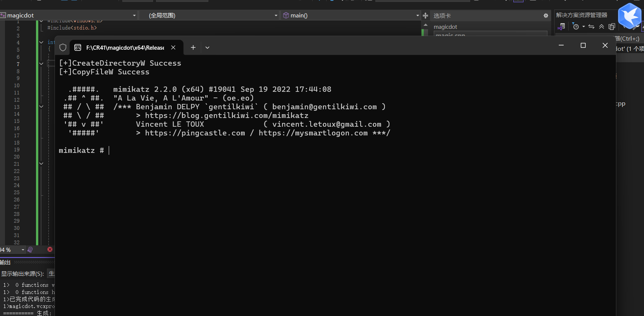644x316 pixels.
Task: Collapse the code block at line 4
Action: [41, 42]
